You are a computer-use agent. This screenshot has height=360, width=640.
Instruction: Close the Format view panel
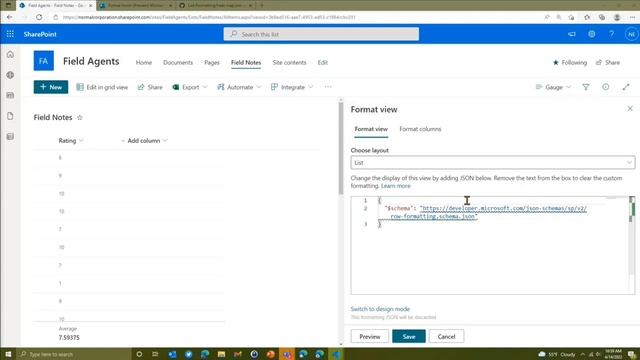630,109
